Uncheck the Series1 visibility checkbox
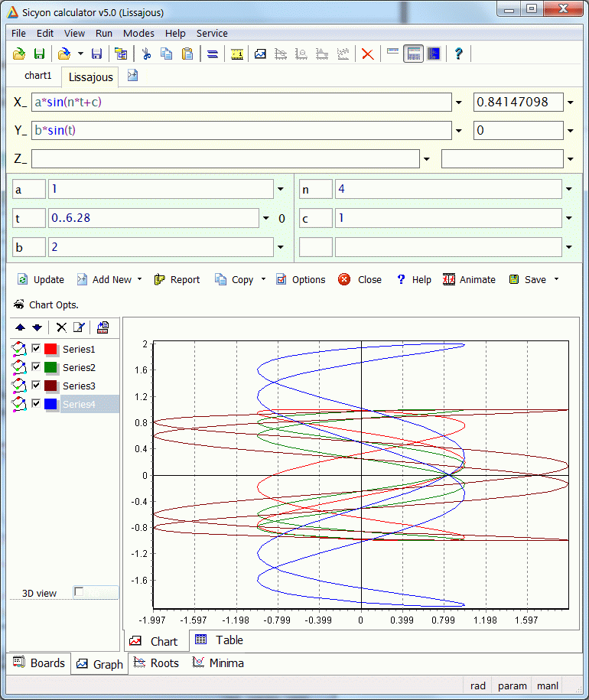This screenshot has width=589, height=700. coord(36,348)
